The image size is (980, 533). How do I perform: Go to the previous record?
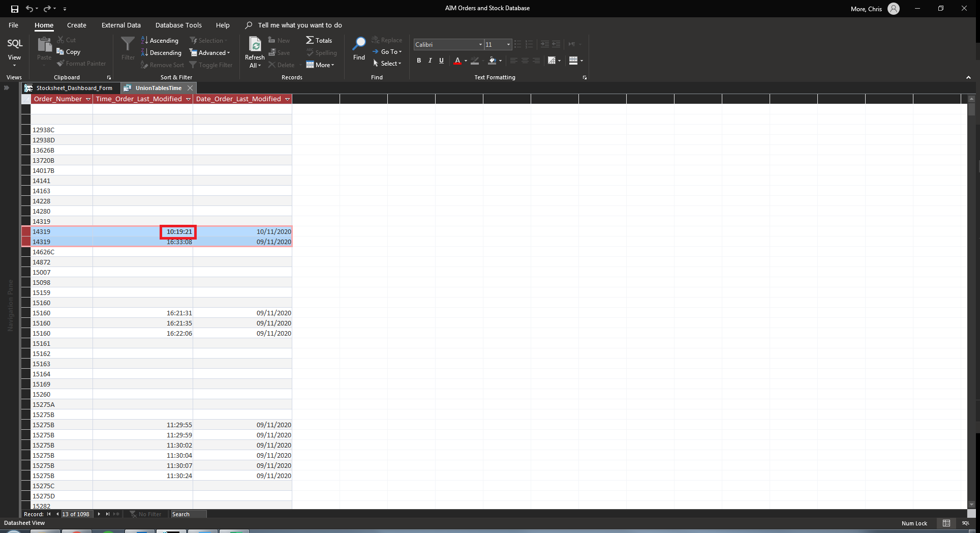pos(57,514)
